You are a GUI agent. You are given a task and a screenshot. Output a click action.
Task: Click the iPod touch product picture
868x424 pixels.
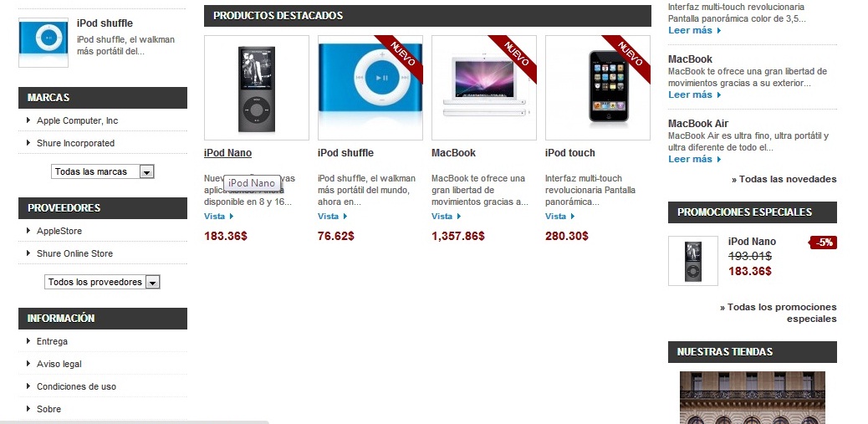click(x=598, y=88)
